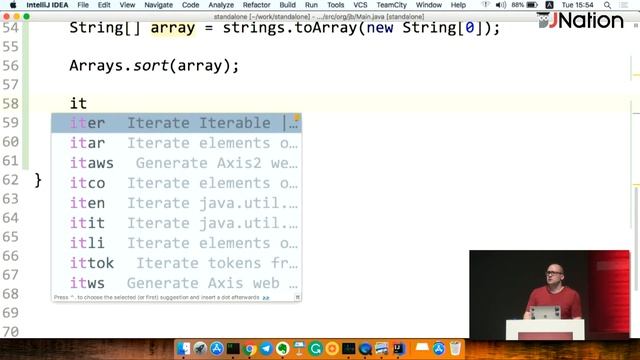The width and height of the screenshot is (640, 360).
Task: Select the 'itar' live template suggestion
Action: [x=176, y=143]
